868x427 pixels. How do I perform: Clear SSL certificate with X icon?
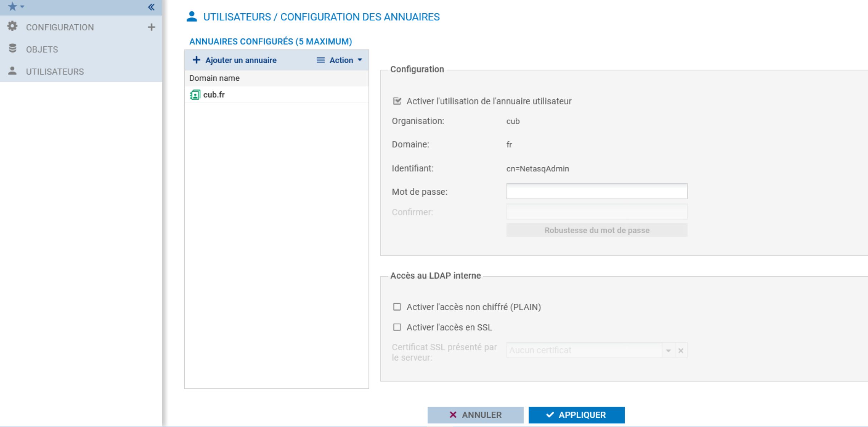tap(681, 351)
